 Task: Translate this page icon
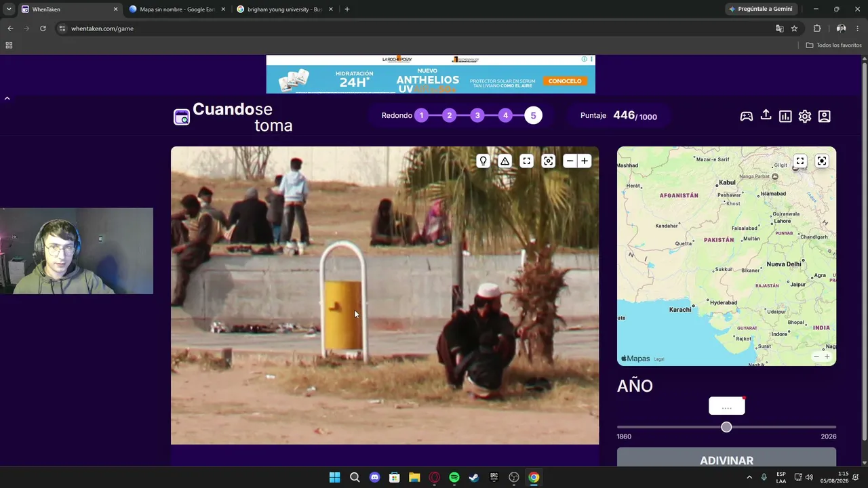pyautogui.click(x=780, y=28)
